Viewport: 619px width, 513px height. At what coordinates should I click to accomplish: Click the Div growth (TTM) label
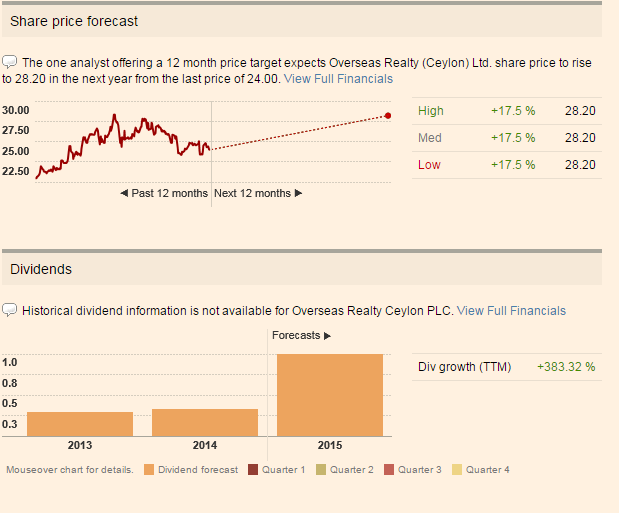(x=465, y=367)
